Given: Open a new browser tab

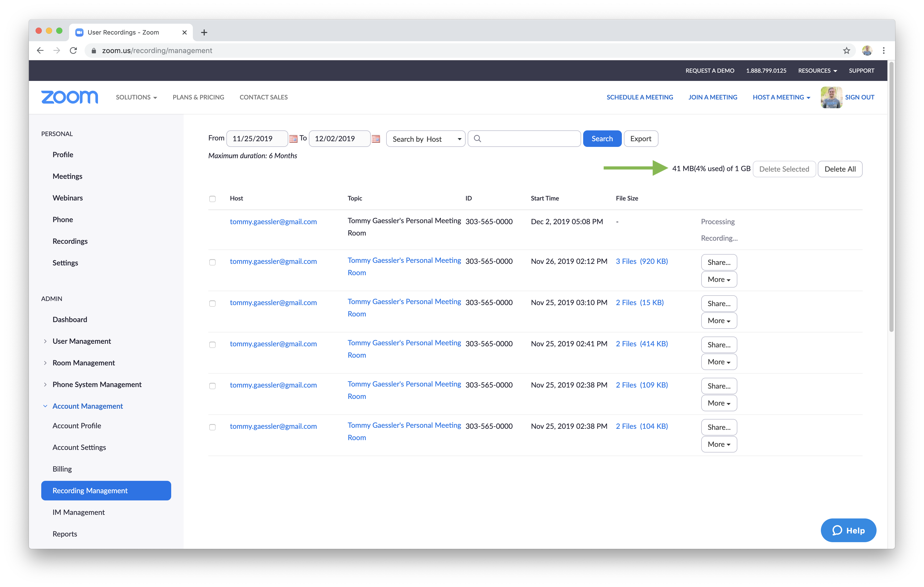Looking at the screenshot, I should point(204,32).
